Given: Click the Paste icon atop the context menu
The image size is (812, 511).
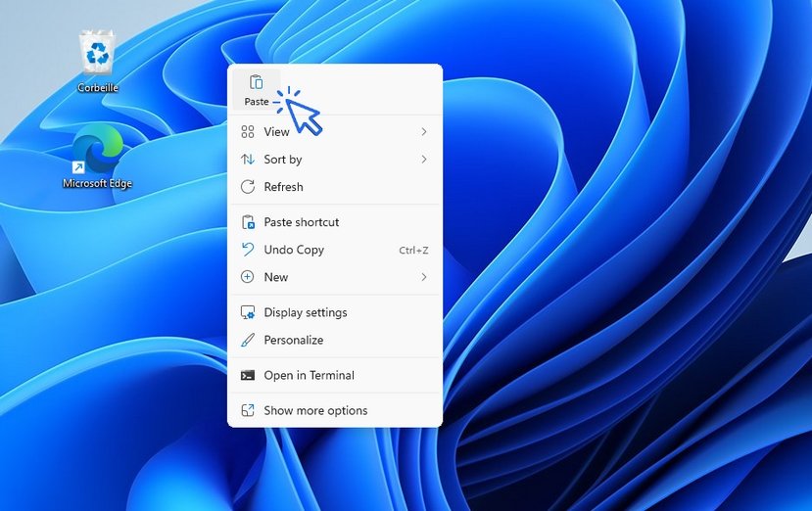Looking at the screenshot, I should click(x=256, y=83).
